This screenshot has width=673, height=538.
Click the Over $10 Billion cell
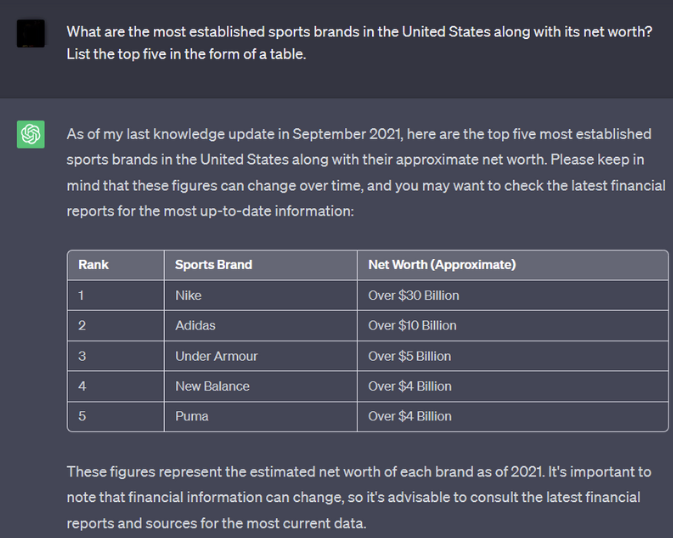[x=513, y=325]
